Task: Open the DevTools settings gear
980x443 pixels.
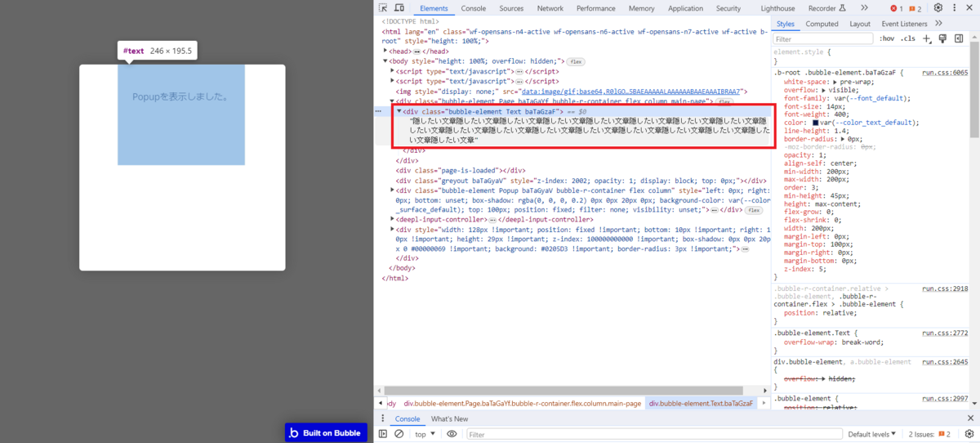Action: coord(938,8)
